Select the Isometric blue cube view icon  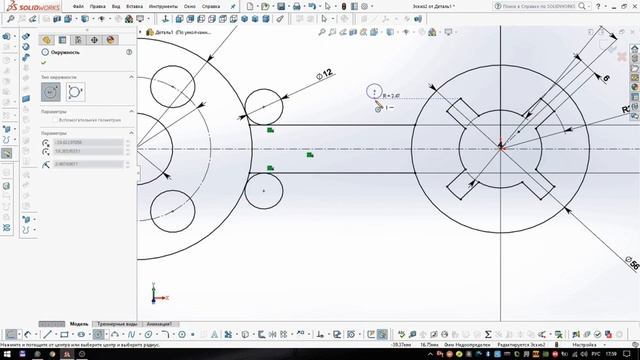coord(244,19)
